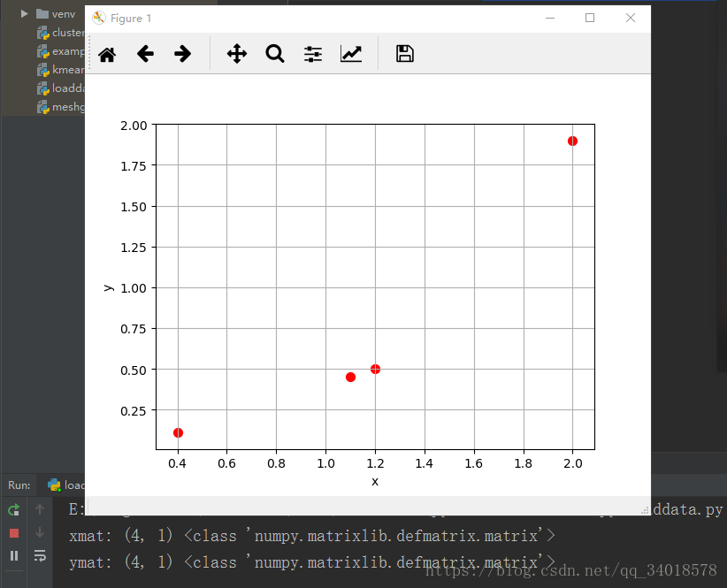Open the cluster Python file in project tree
This screenshot has width=727, height=588.
[61, 33]
